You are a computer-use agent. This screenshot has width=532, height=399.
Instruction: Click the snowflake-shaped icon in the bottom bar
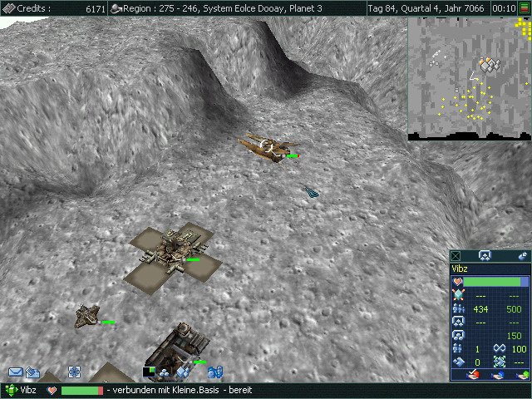point(74,372)
